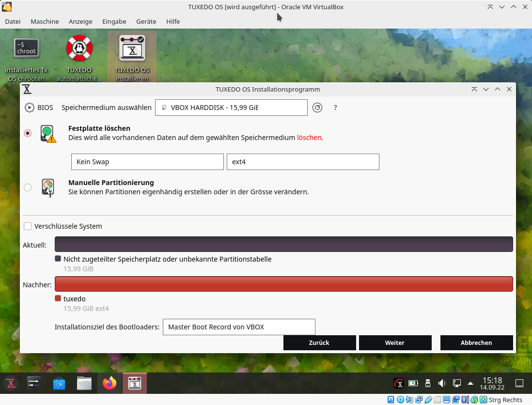Open the file manager from the taskbar
532x405 pixels.
pos(84,383)
